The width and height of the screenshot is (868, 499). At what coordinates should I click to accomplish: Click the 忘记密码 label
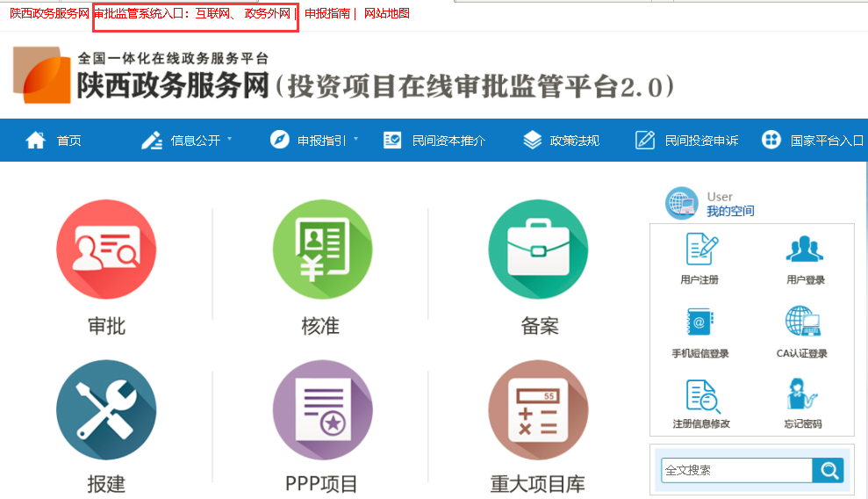tap(803, 423)
